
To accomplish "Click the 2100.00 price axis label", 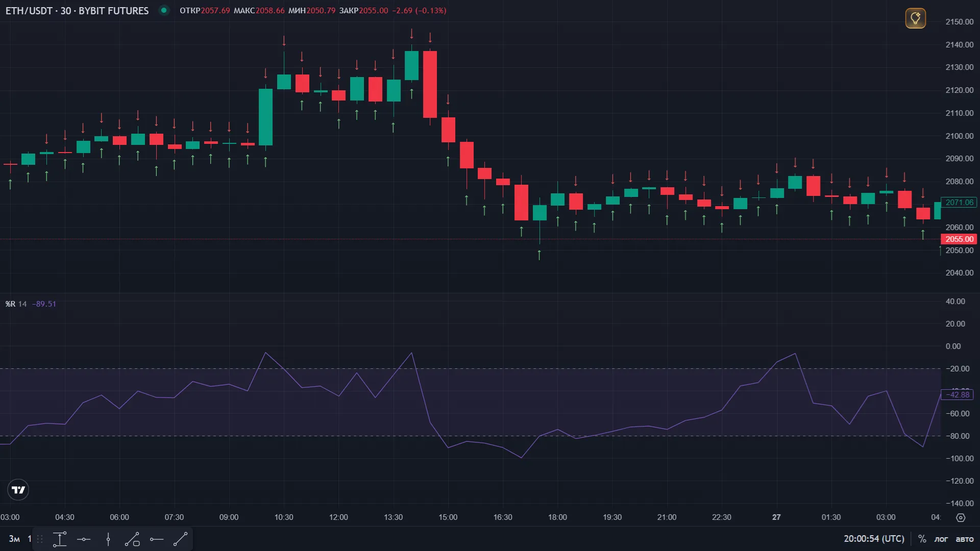I will (959, 136).
